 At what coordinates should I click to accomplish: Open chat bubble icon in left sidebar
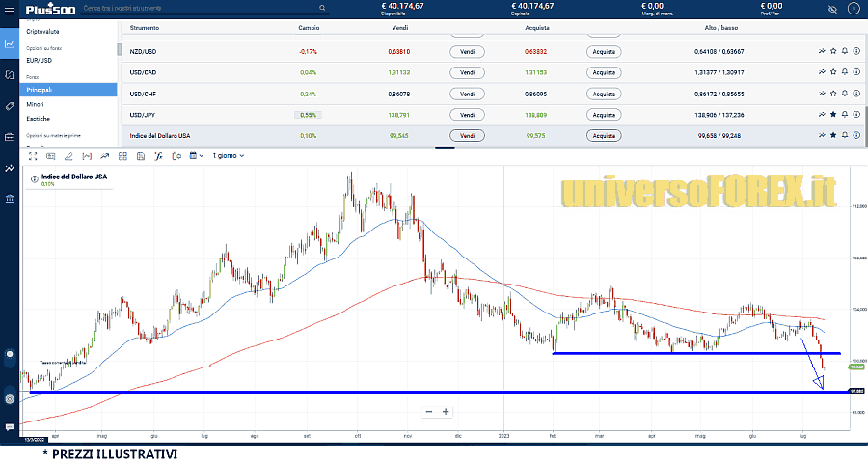pyautogui.click(x=9, y=426)
